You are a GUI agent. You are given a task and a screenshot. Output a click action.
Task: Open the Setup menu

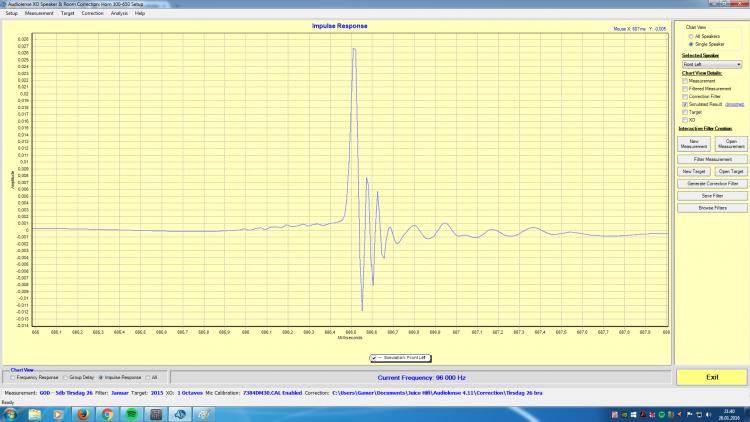point(11,13)
